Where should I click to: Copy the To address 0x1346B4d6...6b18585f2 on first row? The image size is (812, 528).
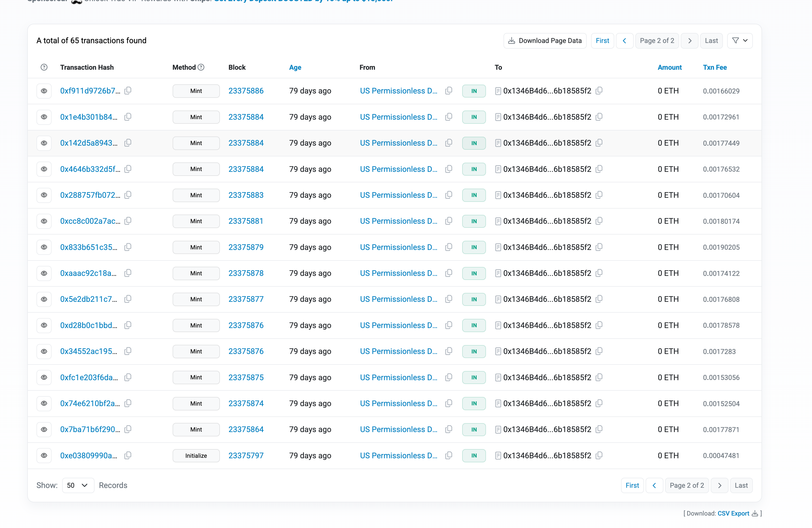pos(599,91)
